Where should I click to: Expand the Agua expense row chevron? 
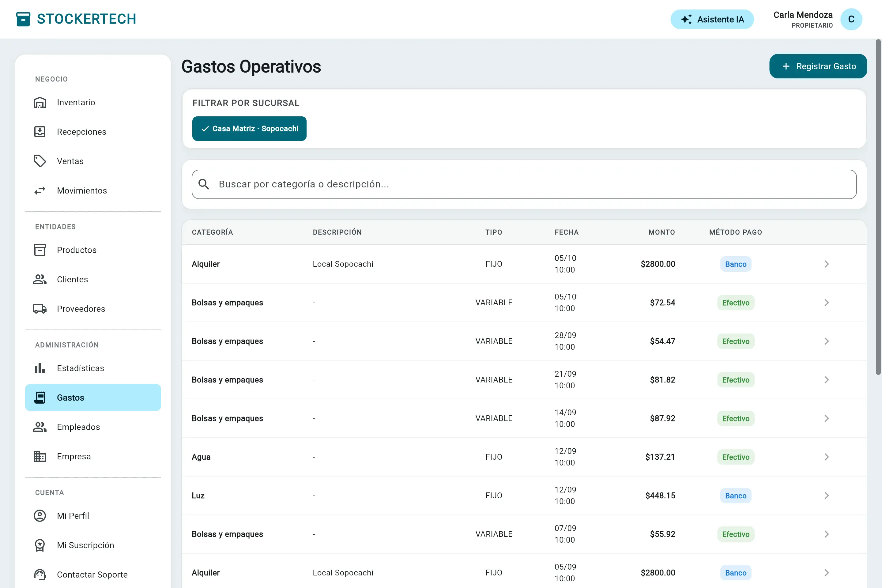[x=827, y=457]
